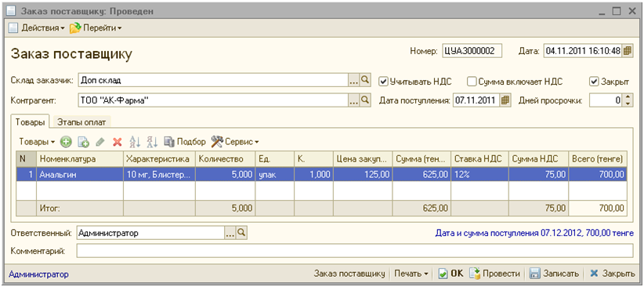Increase Дней просрочки with stepper arrow
The width and height of the screenshot is (644, 287).
point(628,97)
